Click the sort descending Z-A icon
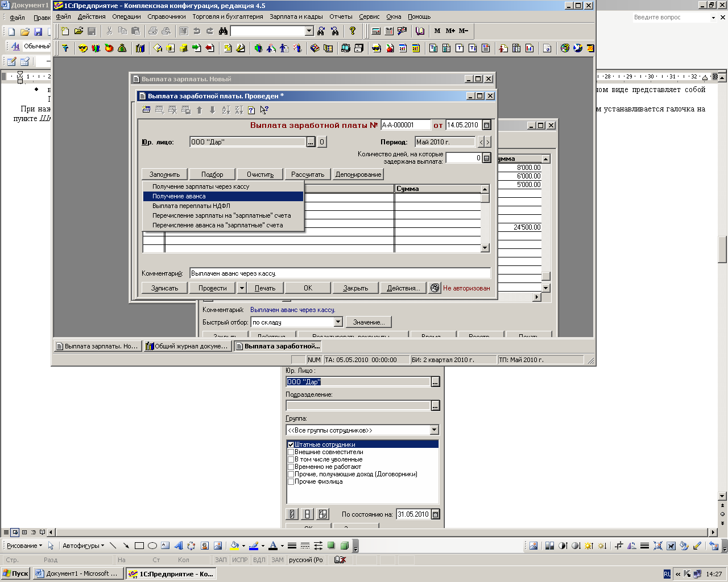728x582 pixels. coord(239,110)
